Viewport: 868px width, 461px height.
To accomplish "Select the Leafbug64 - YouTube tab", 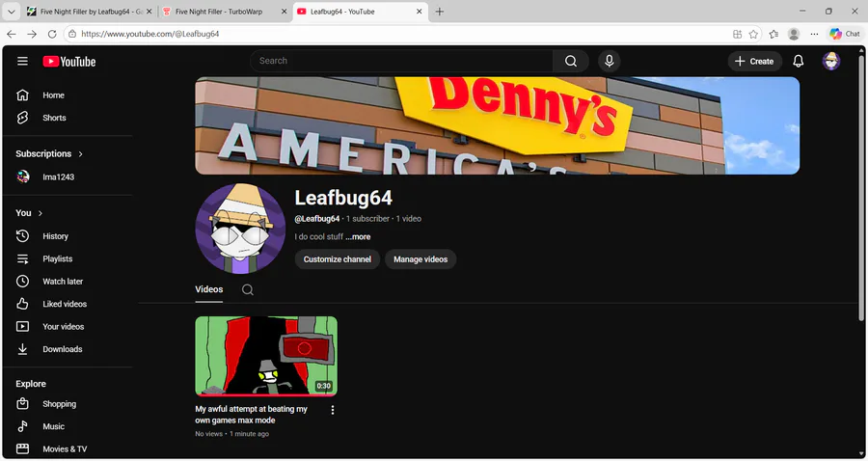I will coord(354,12).
